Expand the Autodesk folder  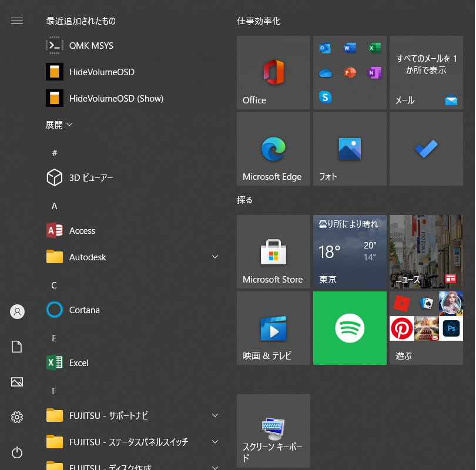(214, 257)
